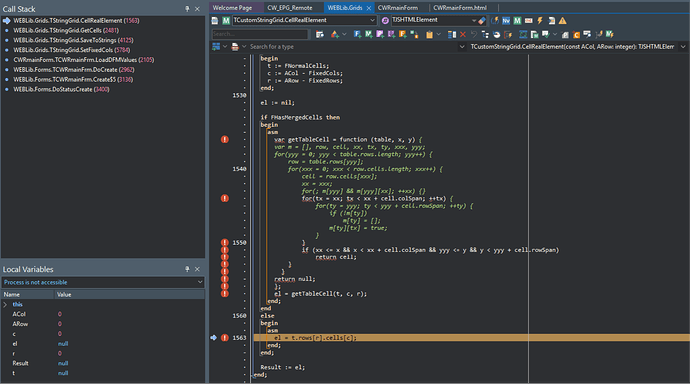The image size is (690, 384).
Task: Click the Search for a type field
Action: pyautogui.click(x=352, y=47)
